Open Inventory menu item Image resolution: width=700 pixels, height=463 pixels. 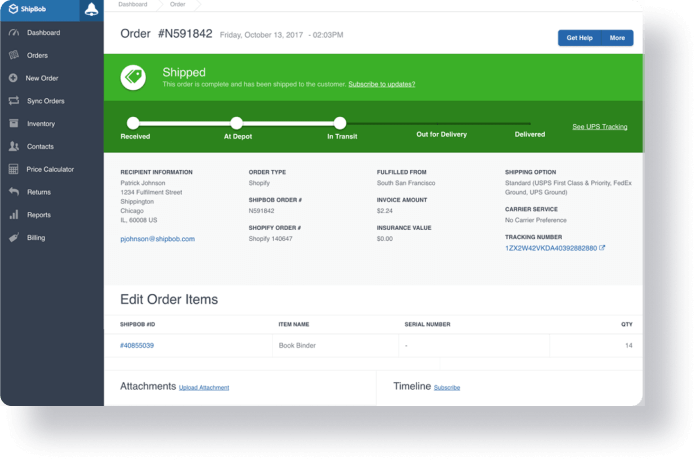(41, 124)
